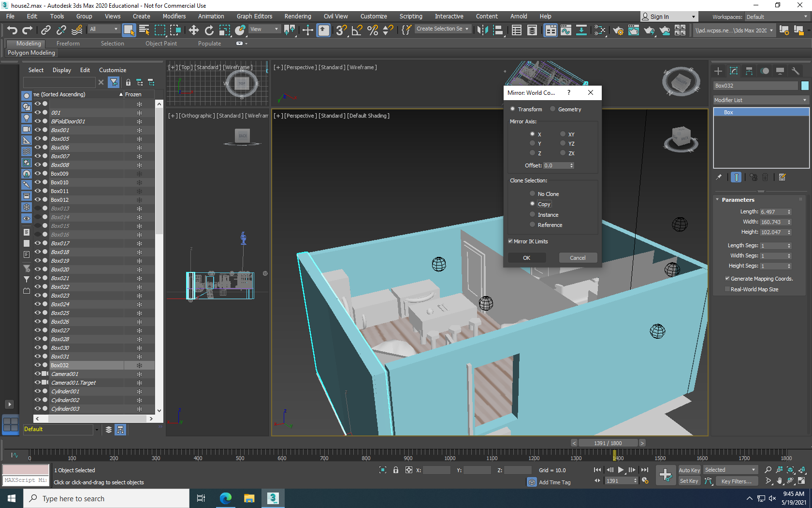812x508 pixels.
Task: Select the Select and Rotate tool
Action: tap(209, 30)
